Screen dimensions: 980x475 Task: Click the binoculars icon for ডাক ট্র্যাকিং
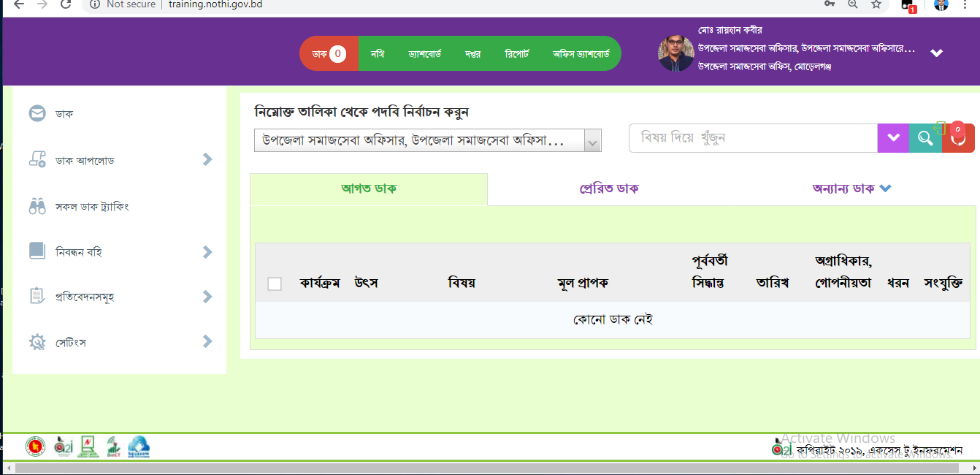[37, 207]
